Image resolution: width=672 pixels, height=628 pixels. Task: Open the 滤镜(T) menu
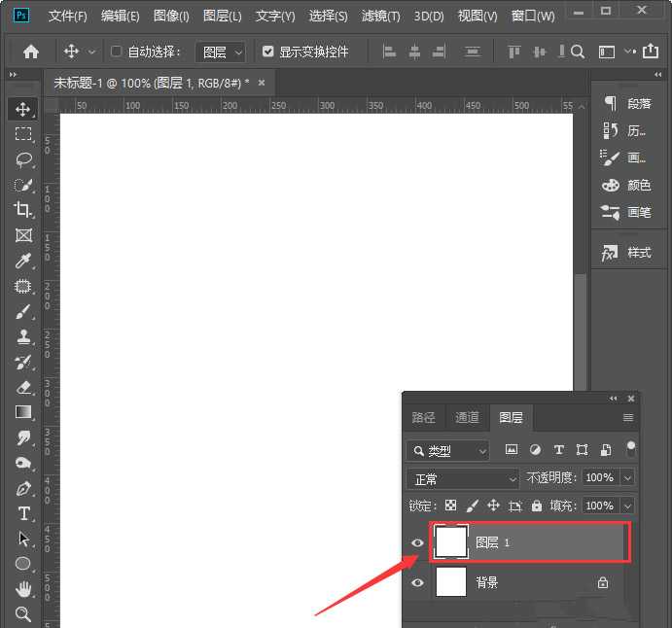click(x=380, y=17)
